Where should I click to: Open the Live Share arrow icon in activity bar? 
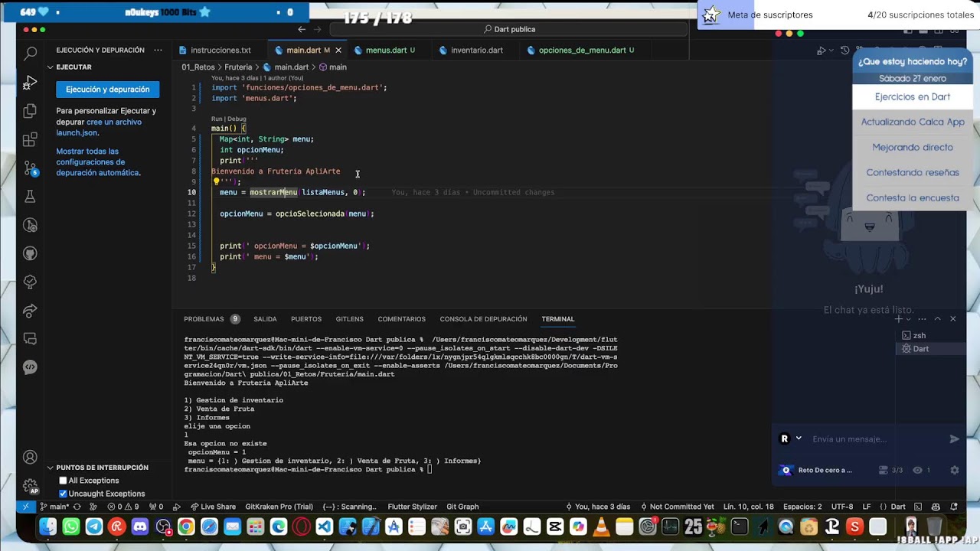coord(31,311)
